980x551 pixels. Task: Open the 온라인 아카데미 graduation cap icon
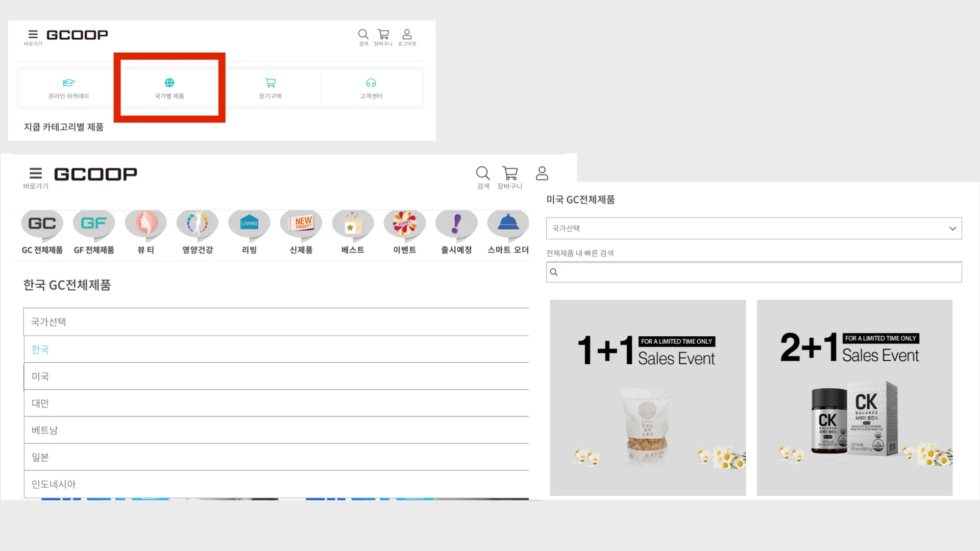click(x=68, y=83)
